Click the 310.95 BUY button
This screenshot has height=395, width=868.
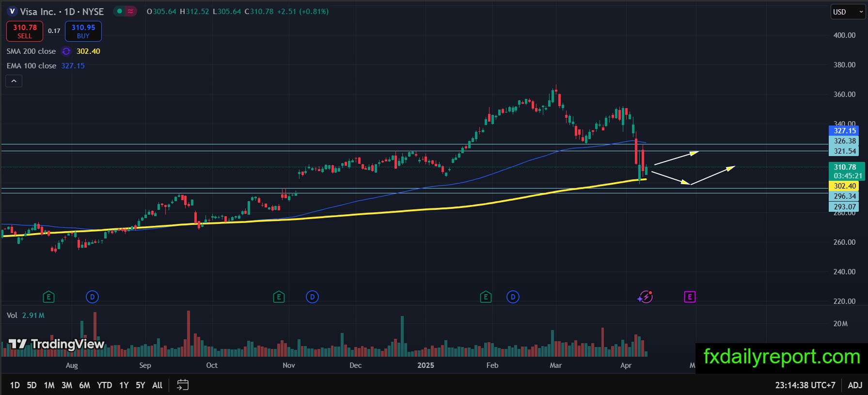click(83, 32)
